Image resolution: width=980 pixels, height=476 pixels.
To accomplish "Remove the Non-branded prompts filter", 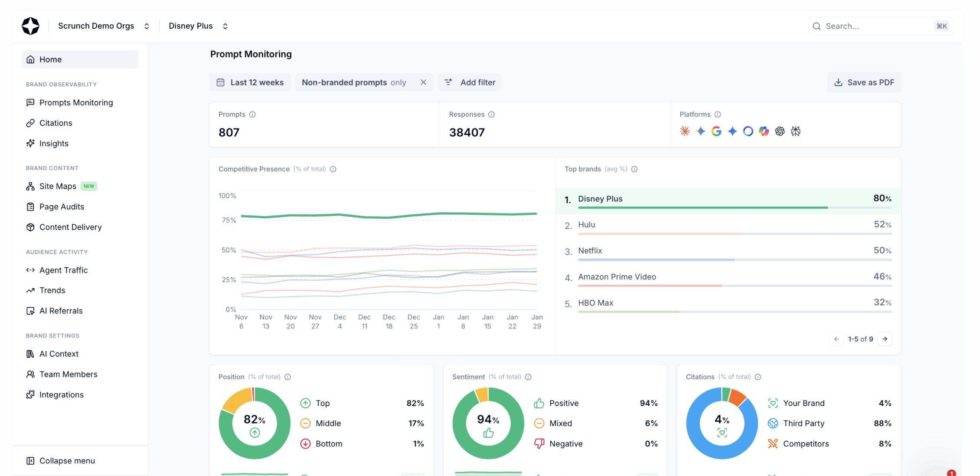I will [x=423, y=82].
